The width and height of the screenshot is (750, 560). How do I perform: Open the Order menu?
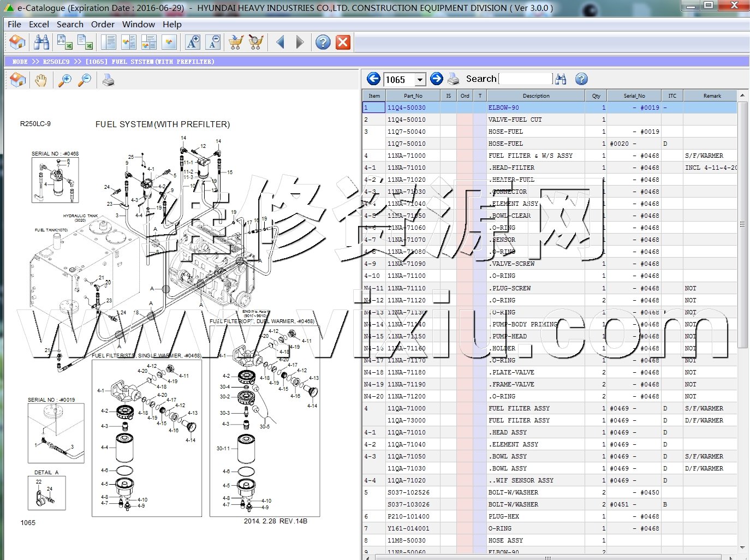coord(103,24)
